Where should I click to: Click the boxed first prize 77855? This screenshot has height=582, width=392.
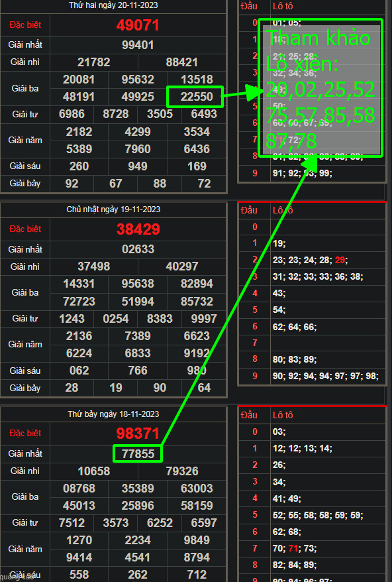tap(138, 453)
